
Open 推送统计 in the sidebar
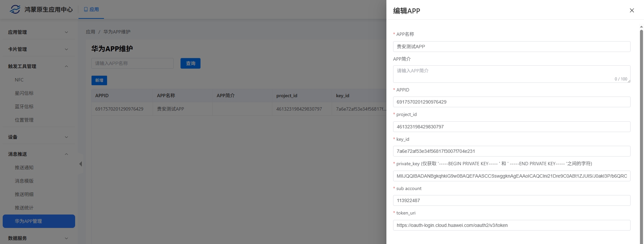click(39, 208)
